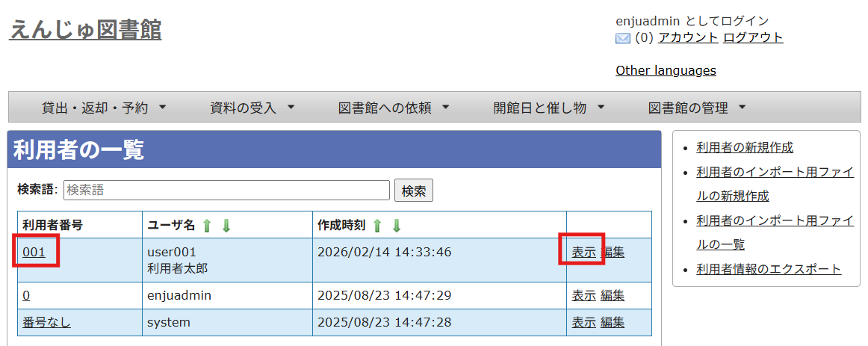Open the 図書館の管理 menu
The height and width of the screenshot is (346, 868).
tap(697, 108)
